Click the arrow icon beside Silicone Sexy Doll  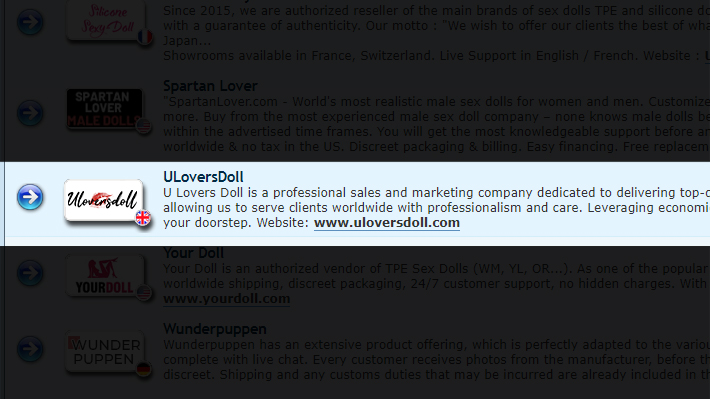[30, 22]
